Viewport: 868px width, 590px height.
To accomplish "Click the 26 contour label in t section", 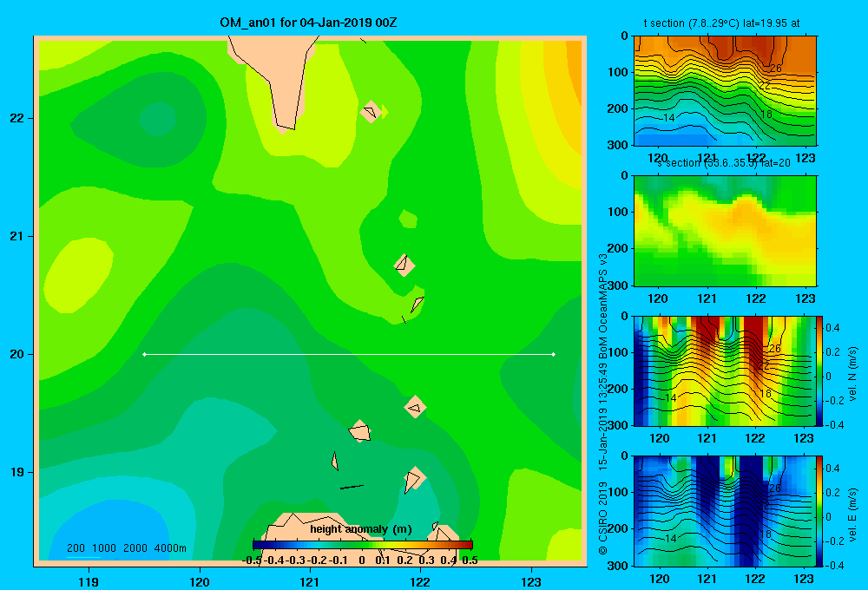I will [775, 68].
